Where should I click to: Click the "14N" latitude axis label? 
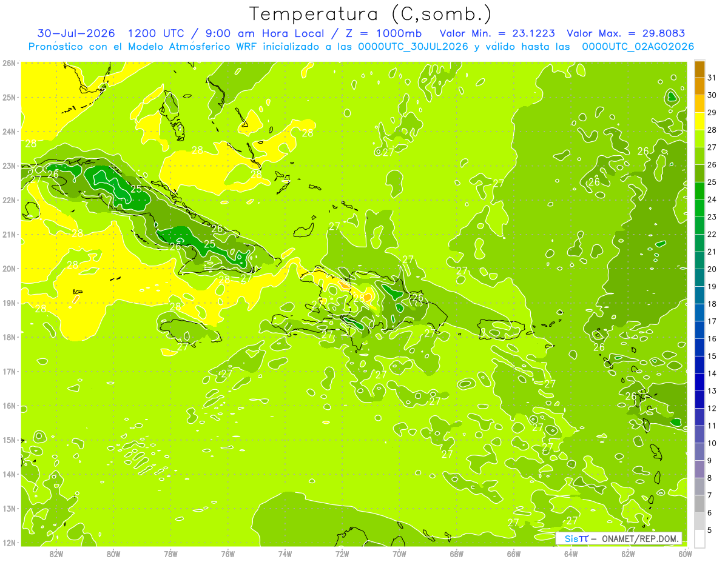point(9,474)
